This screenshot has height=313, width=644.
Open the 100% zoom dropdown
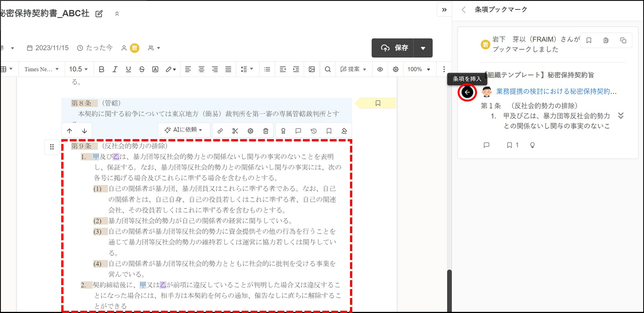419,69
